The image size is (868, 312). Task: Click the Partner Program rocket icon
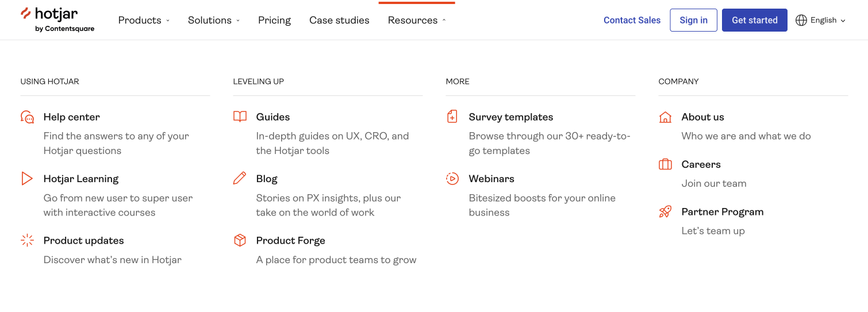[665, 212]
